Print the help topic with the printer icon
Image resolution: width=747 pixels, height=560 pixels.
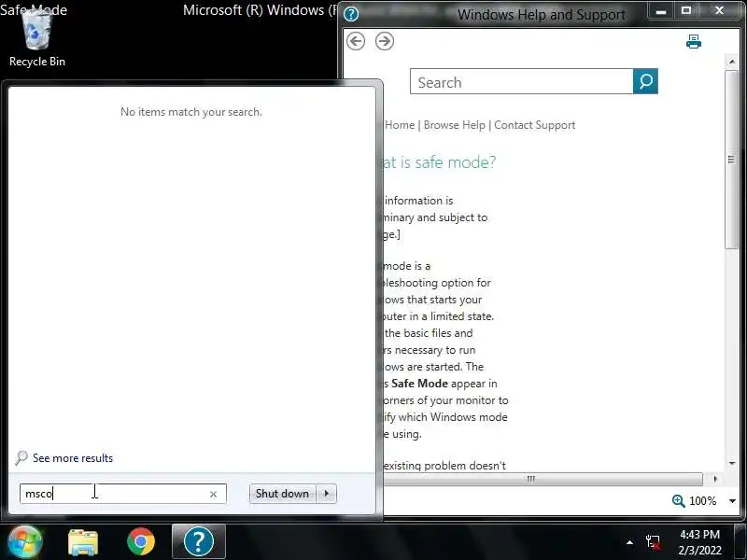(694, 42)
